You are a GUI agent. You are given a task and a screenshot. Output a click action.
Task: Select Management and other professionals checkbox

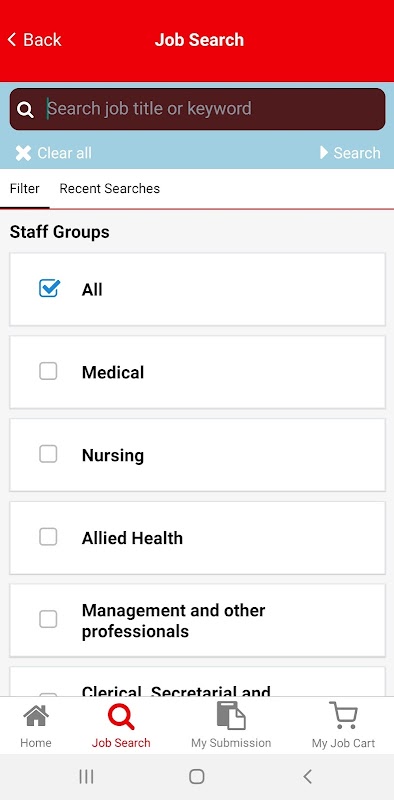tap(48, 619)
